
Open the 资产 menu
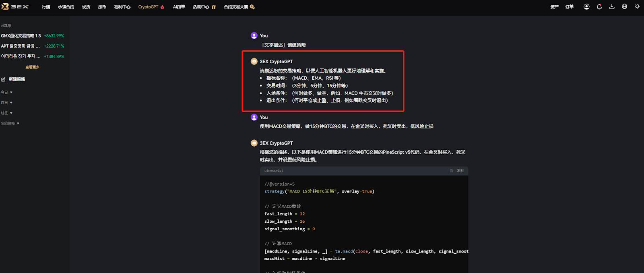[x=554, y=7]
